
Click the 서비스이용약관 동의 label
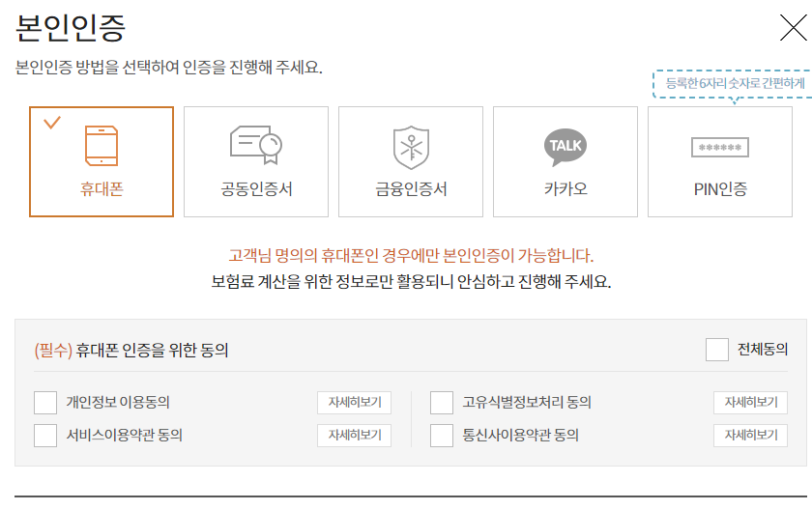point(125,436)
